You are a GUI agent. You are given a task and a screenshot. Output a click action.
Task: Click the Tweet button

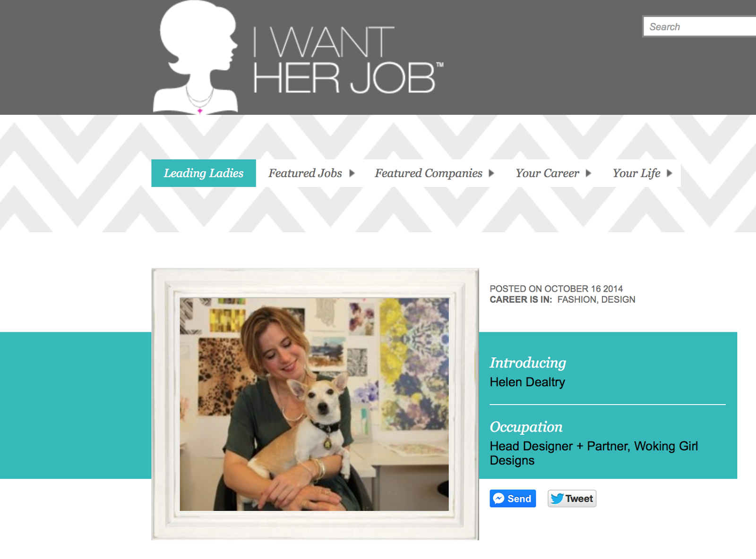(x=572, y=499)
